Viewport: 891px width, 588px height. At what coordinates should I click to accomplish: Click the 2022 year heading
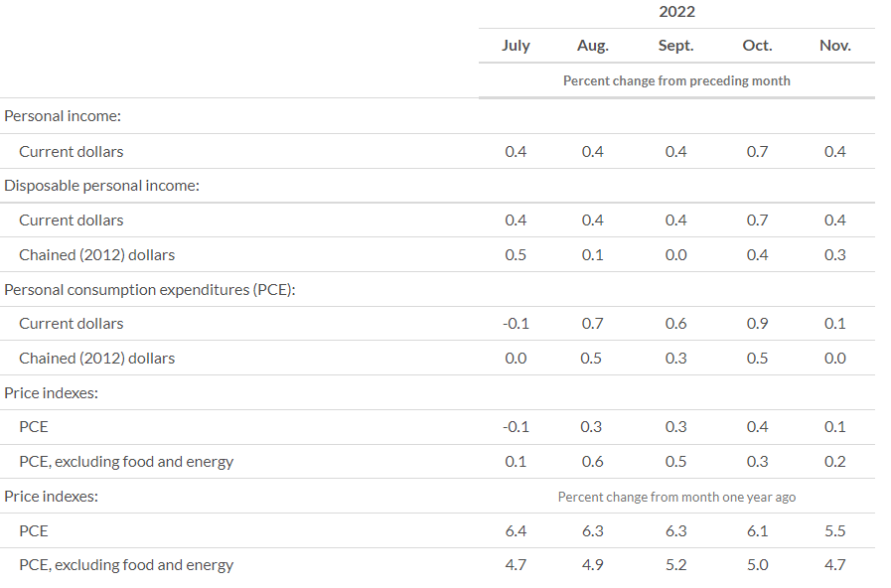tap(676, 11)
